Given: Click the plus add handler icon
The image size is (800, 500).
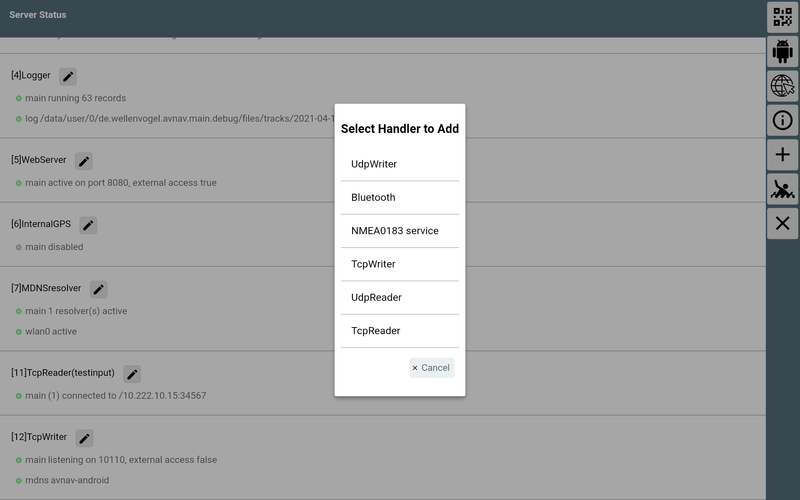Looking at the screenshot, I should tap(782, 155).
